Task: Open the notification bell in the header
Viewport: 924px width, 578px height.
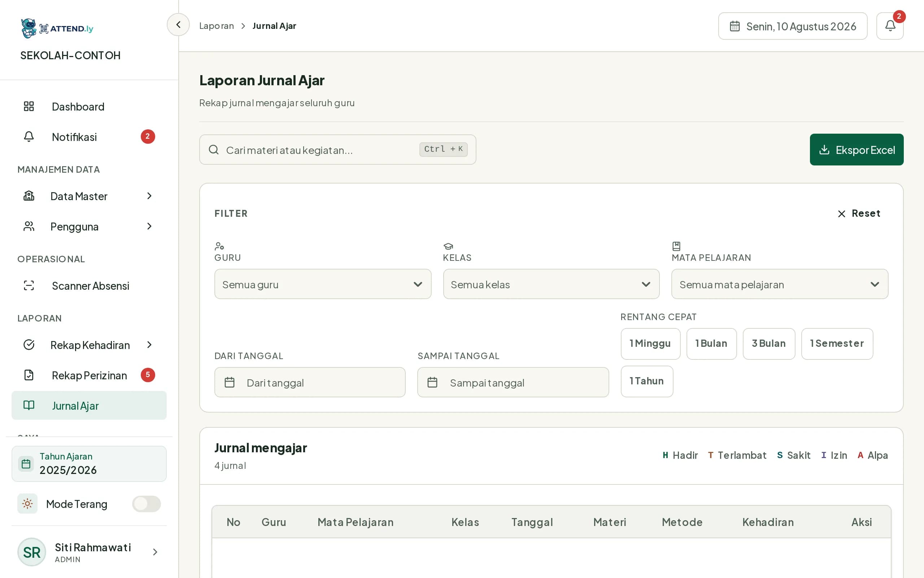Action: (890, 26)
